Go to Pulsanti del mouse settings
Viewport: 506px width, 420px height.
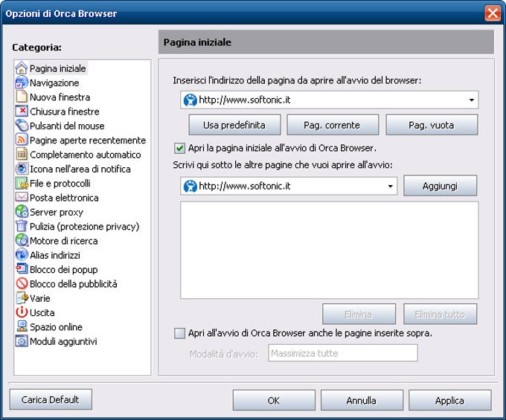point(67,126)
